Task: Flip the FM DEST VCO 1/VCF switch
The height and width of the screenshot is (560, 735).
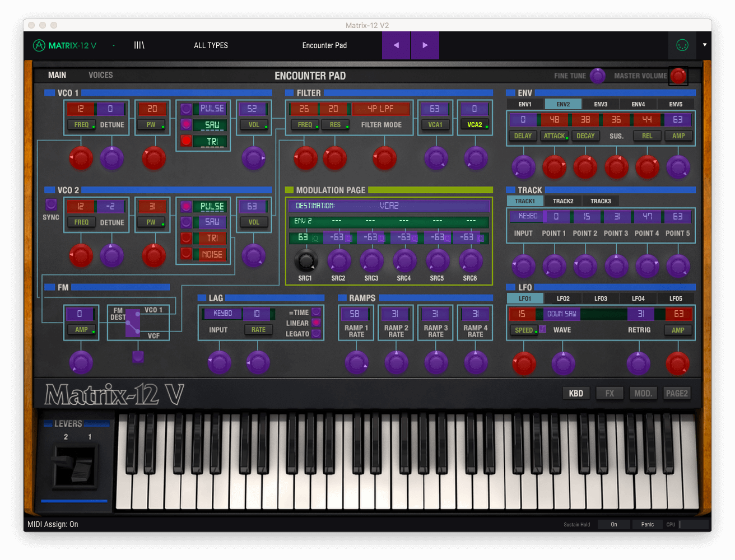Action: (133, 323)
